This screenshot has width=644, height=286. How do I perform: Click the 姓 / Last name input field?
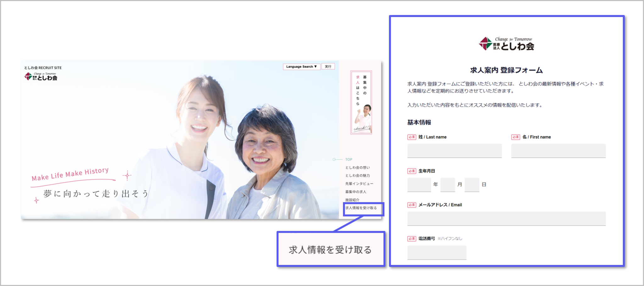pos(454,151)
